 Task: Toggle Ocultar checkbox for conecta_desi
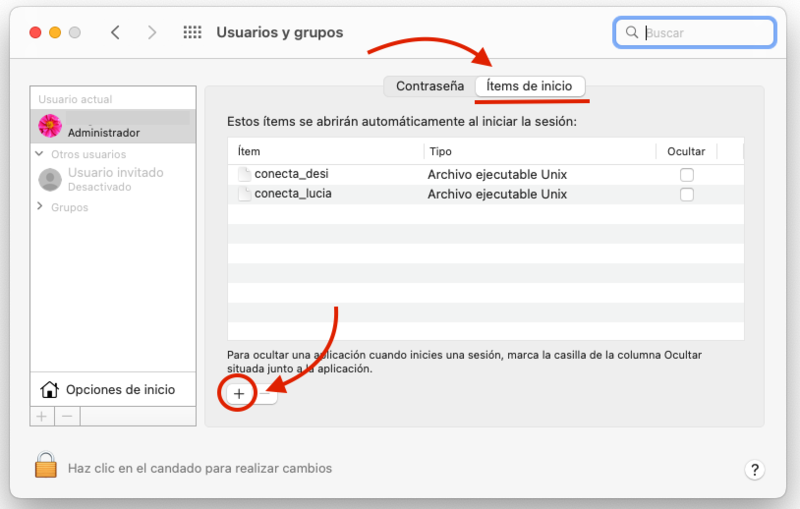tap(686, 174)
